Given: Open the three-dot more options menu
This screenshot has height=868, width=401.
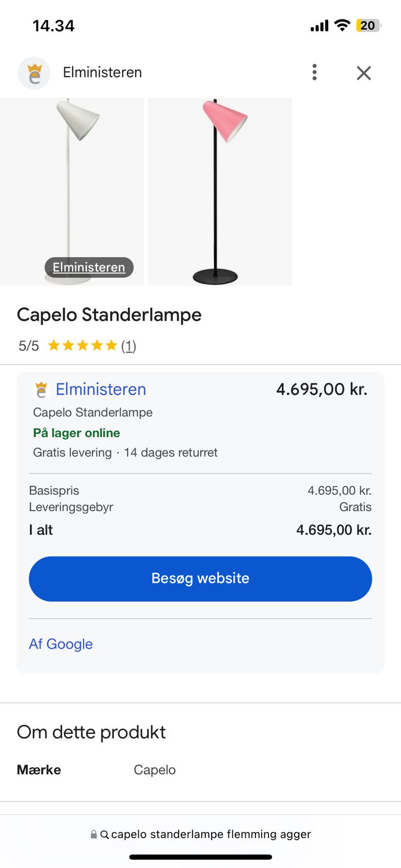Looking at the screenshot, I should [314, 72].
